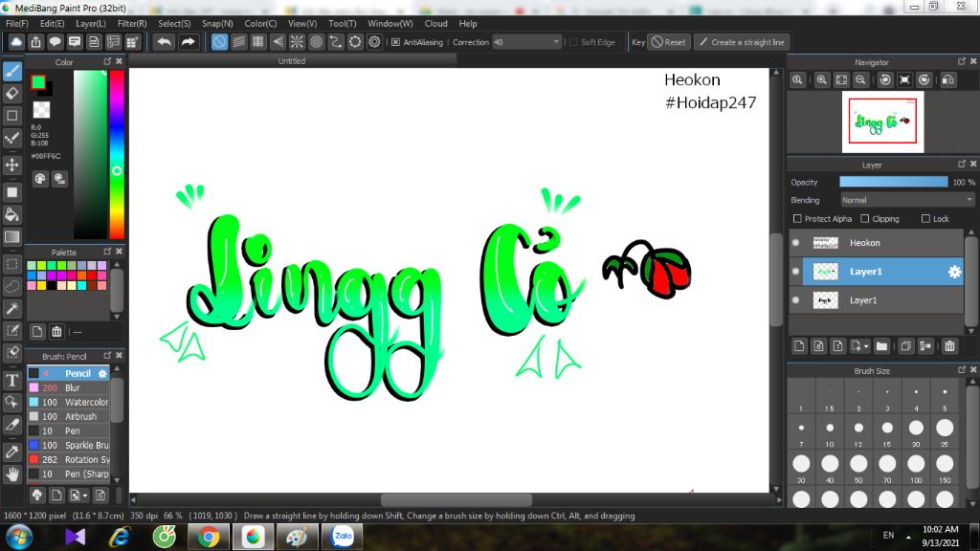Image resolution: width=980 pixels, height=551 pixels.
Task: Select the Bucket fill tool
Action: point(11,215)
